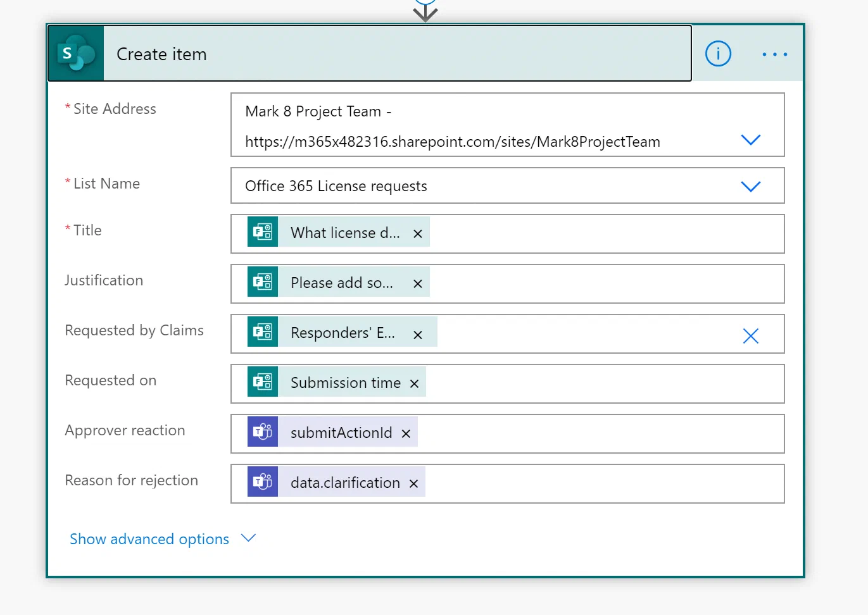
Task: Remove the 'Please add so...' token from Justification
Action: coord(418,283)
